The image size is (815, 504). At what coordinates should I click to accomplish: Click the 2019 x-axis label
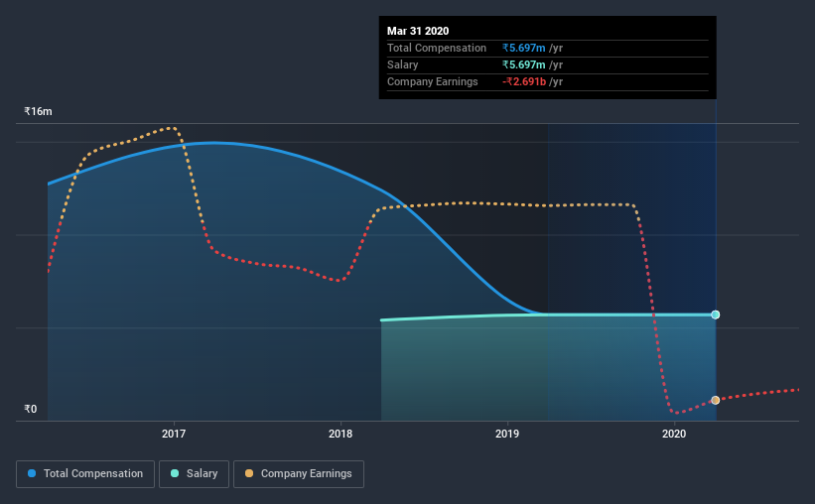(x=507, y=434)
